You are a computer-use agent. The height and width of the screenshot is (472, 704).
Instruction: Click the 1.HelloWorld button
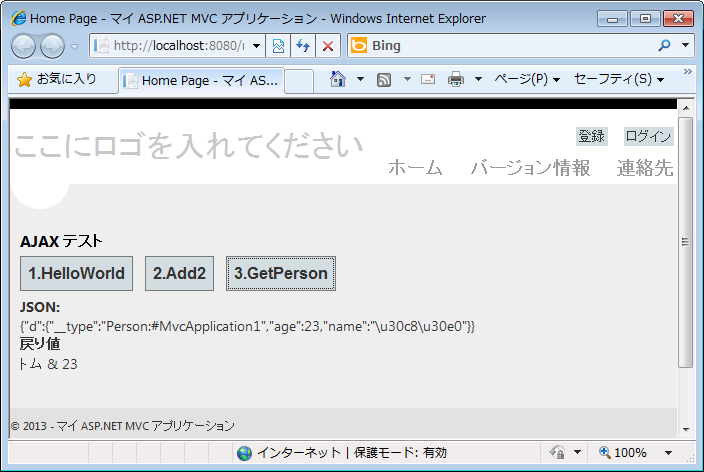pyautogui.click(x=76, y=273)
